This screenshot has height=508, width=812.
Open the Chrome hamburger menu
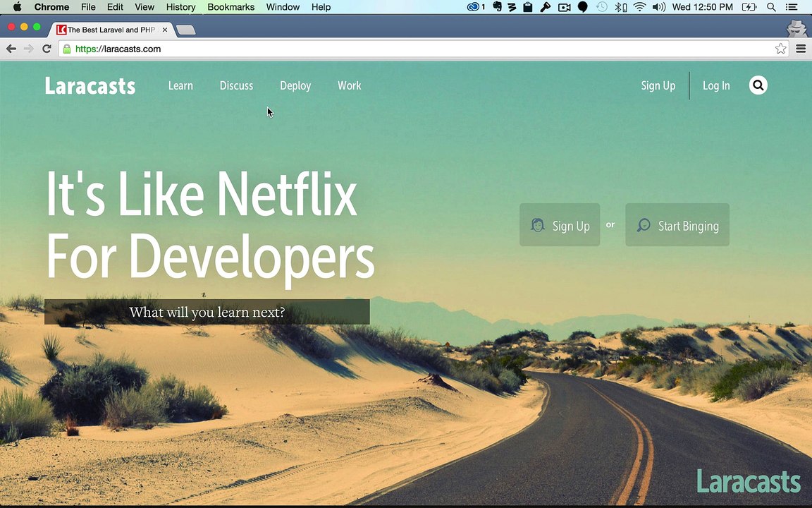tap(801, 49)
